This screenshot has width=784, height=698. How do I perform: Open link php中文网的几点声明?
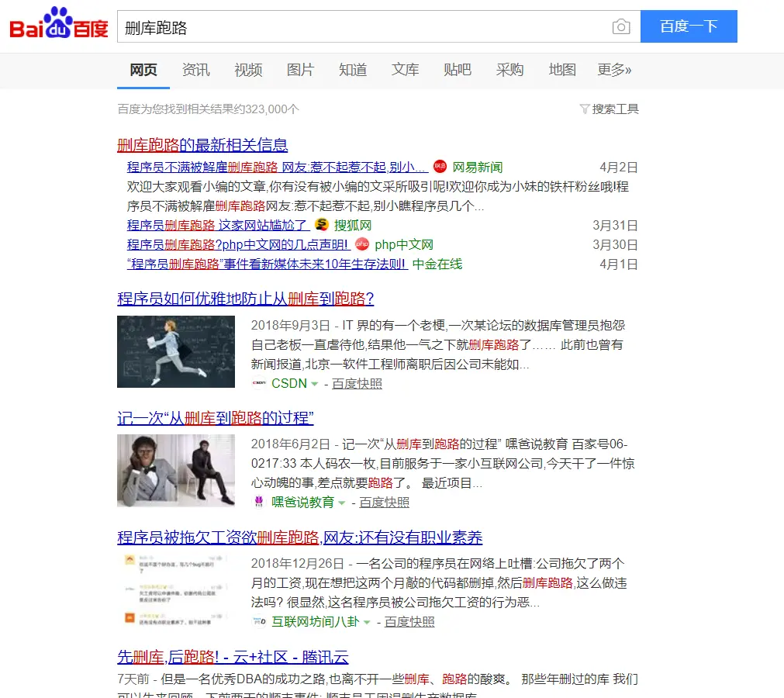[239, 244]
